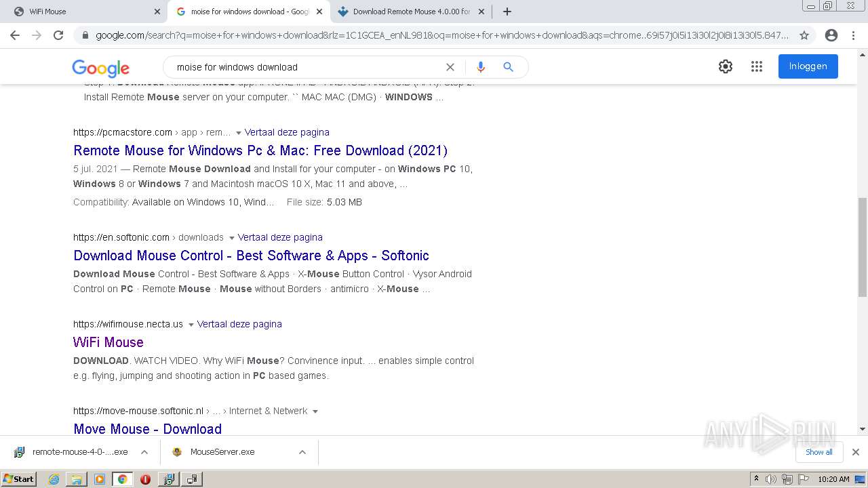This screenshot has width=868, height=488.
Task: Show hidden system tray icons
Action: pyautogui.click(x=756, y=479)
